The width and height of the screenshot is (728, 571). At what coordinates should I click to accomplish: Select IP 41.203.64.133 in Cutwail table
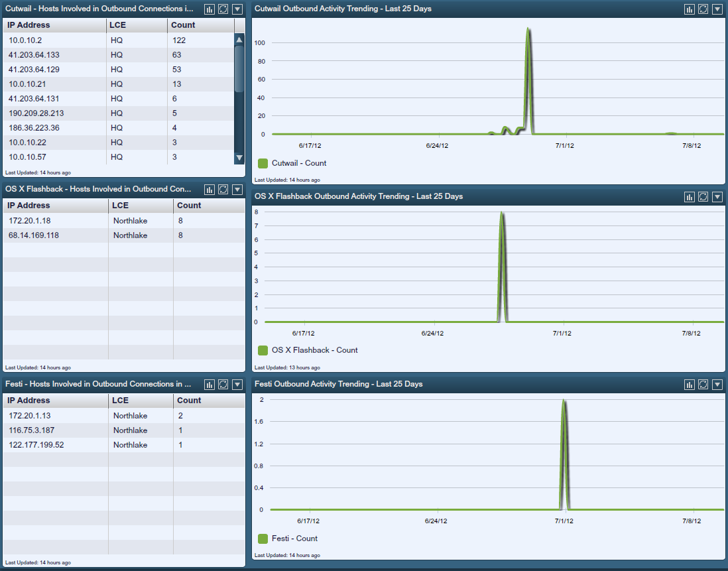click(x=34, y=55)
